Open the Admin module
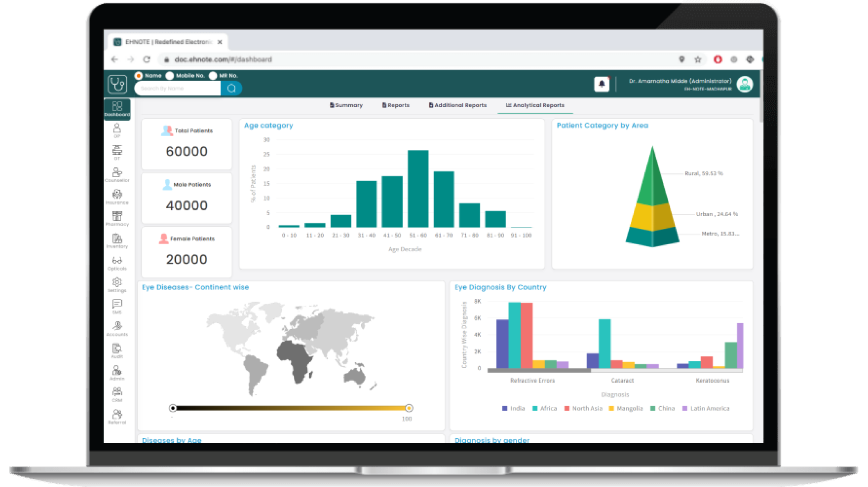This screenshot has height=487, width=868. coord(117,373)
